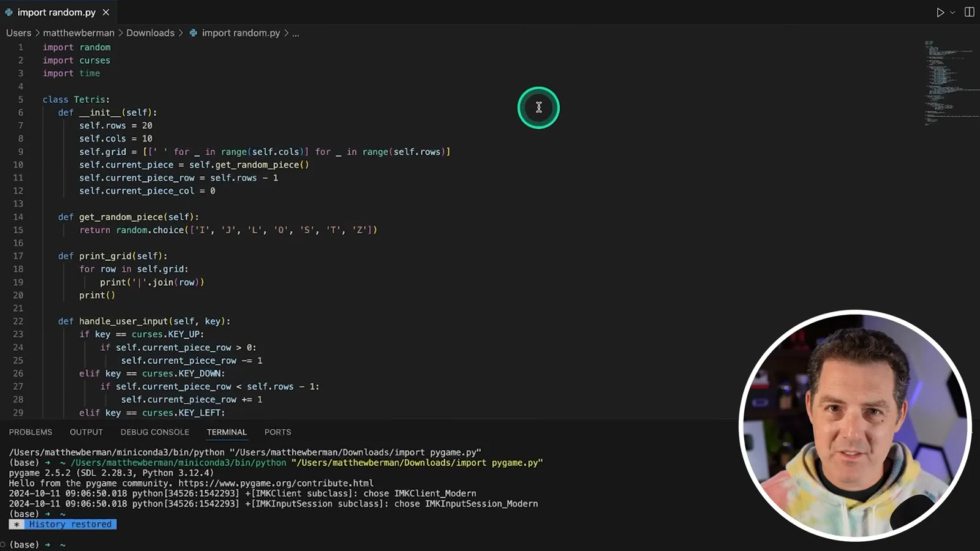Viewport: 980px width, 551px height.
Task: Click the code minimap overview
Action: pos(951,83)
